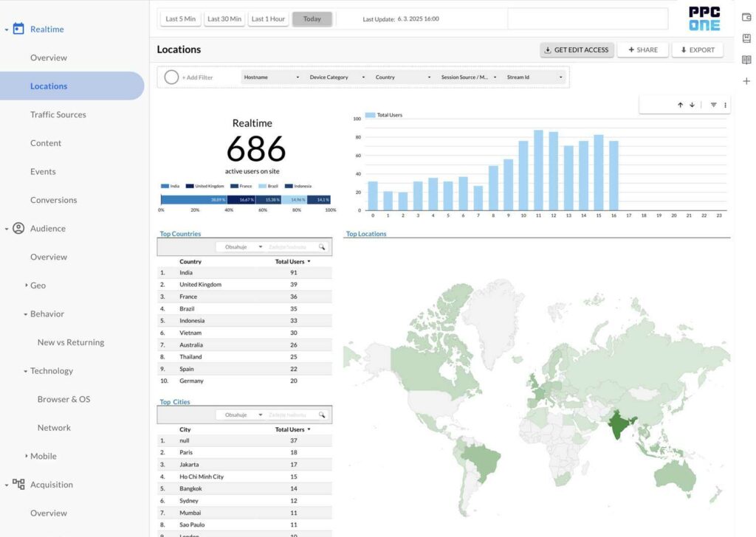The image size is (756, 537).
Task: Open the Hostname filter dropdown
Action: click(x=272, y=77)
